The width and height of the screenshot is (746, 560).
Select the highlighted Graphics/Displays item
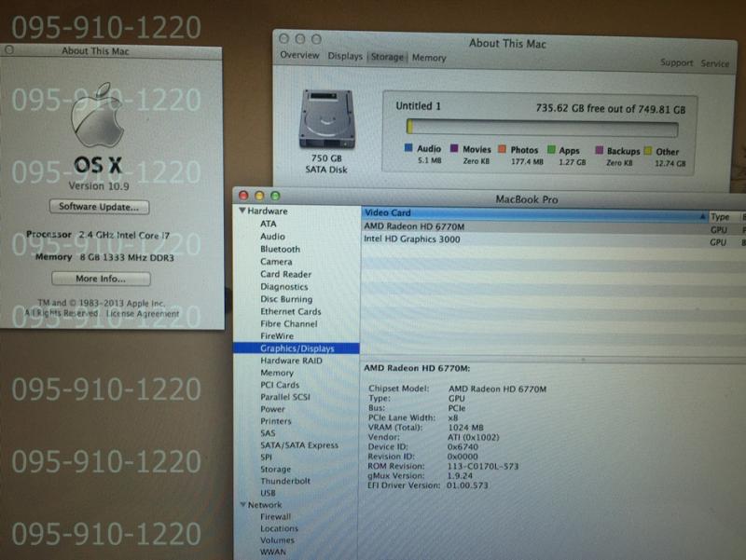click(x=296, y=348)
